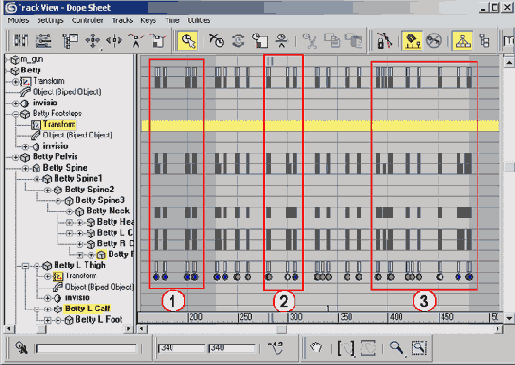Image resolution: width=515 pixels, height=365 pixels.
Task: Collapse the Betty L Thigh node
Action: 25,266
